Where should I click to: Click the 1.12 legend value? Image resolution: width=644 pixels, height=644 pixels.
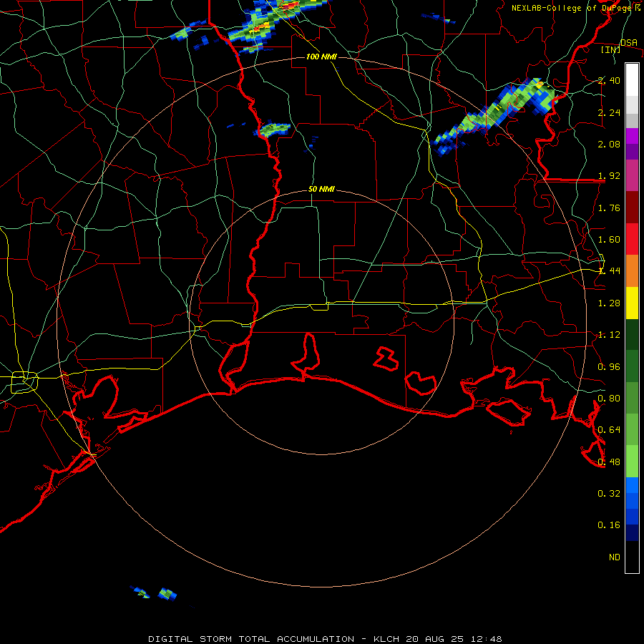point(609,335)
